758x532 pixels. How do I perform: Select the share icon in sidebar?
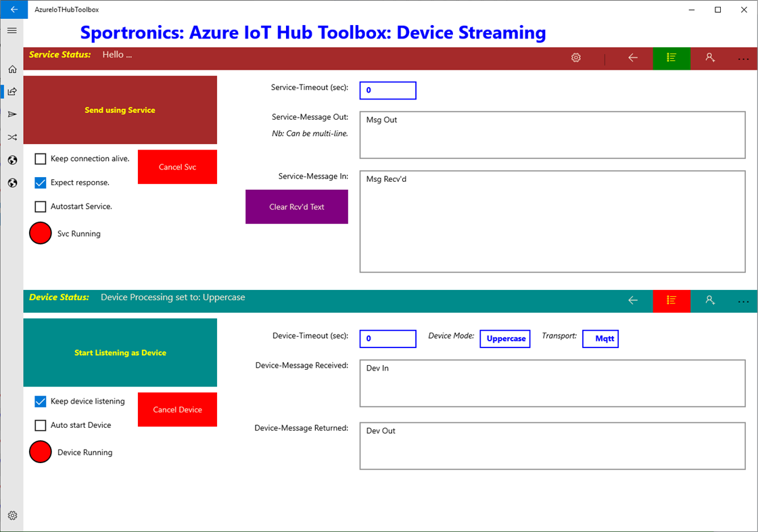(x=13, y=92)
